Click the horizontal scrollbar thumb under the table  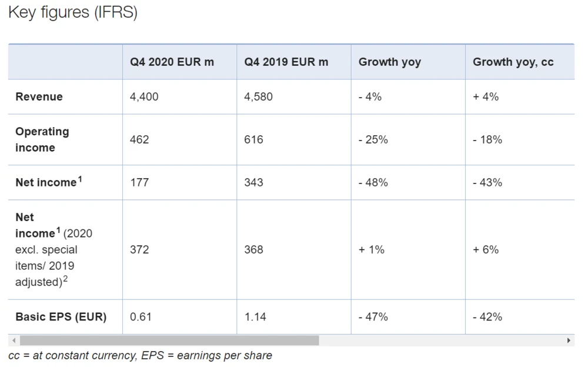pos(169,340)
